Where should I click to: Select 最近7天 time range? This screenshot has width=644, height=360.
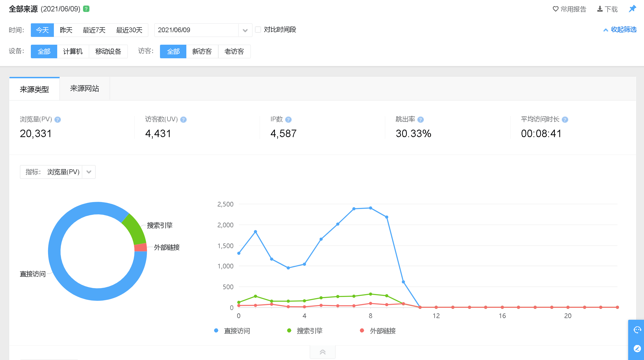[94, 30]
